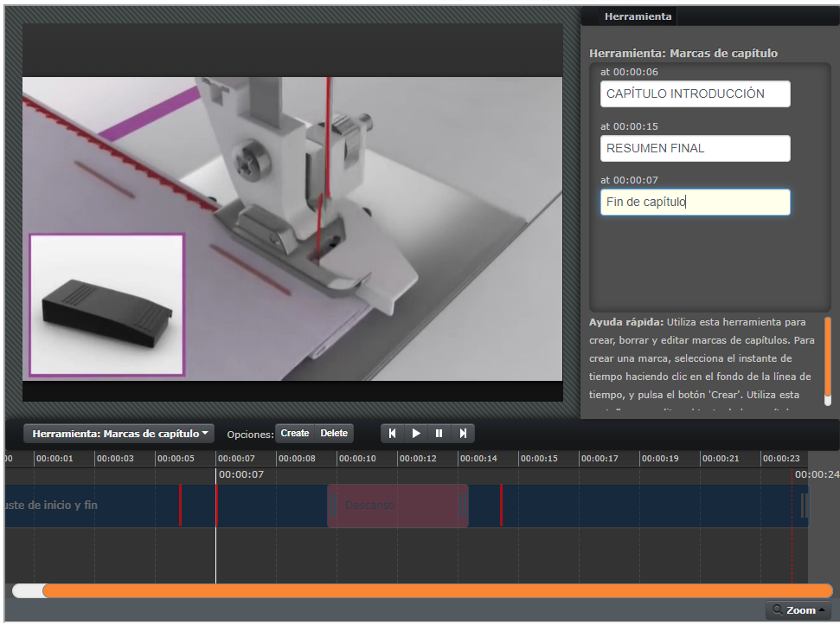This screenshot has height=625, width=840.
Task: Click the 00:00:12 tick on the ruler
Action: tap(417, 459)
